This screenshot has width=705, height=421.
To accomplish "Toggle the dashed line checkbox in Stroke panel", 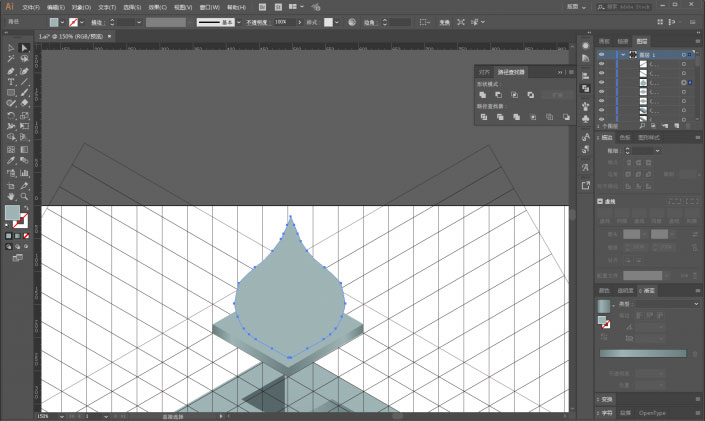I will [x=600, y=202].
